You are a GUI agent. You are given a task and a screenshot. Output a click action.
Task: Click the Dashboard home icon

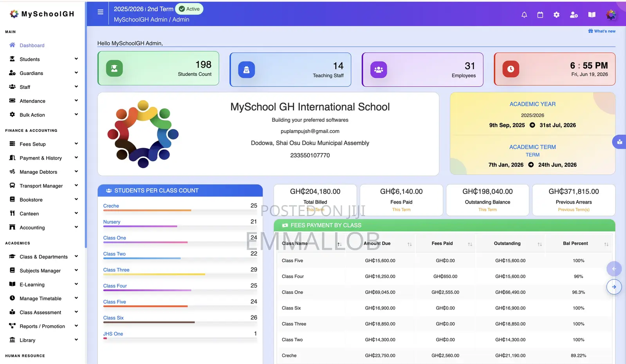pos(12,45)
